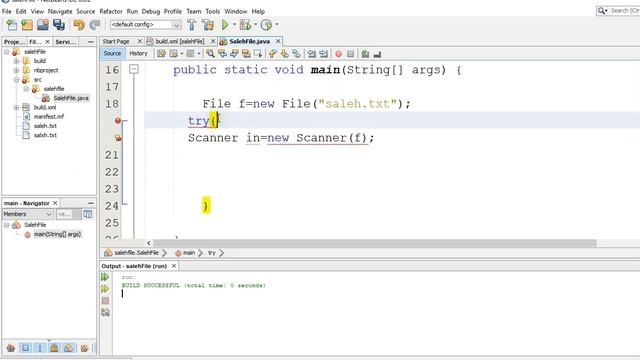Toggle Fully Qualified Names filter in Navigator
Screen dimensions: 640x360
tap(84, 348)
